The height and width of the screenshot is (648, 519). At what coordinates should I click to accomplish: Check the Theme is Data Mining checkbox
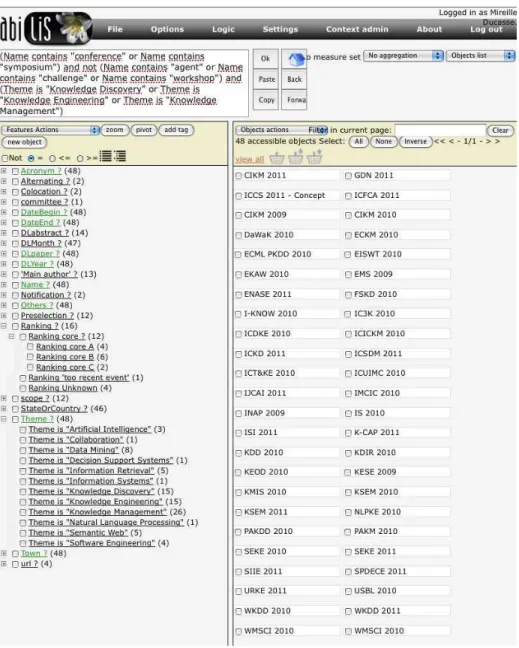tap(23, 450)
